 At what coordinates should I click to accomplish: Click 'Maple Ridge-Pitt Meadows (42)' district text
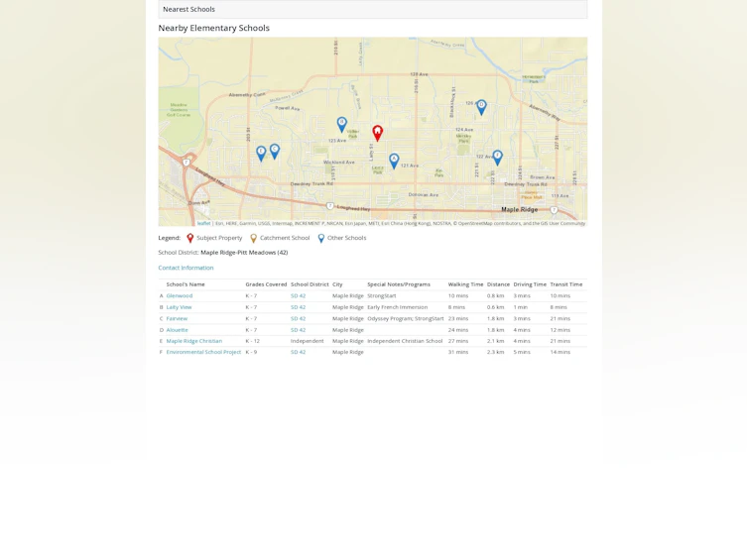click(244, 252)
